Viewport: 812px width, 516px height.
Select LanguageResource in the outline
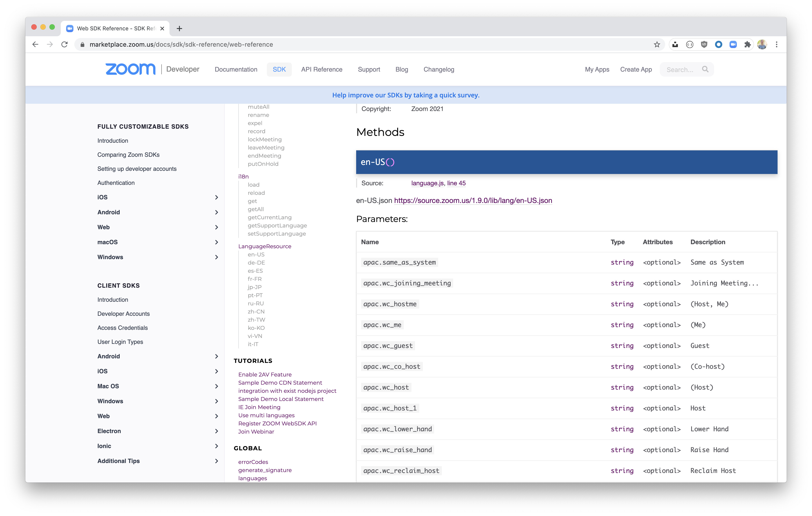point(265,246)
